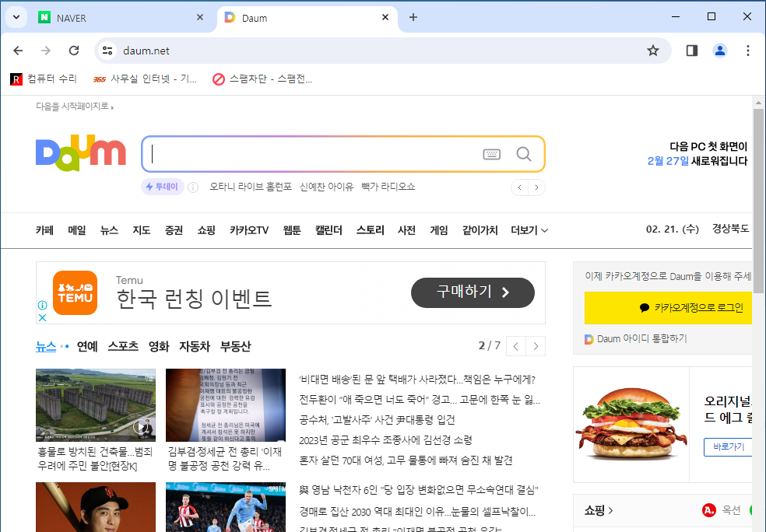Open trending term 오타니 라이브 홈런포
766x532 pixels.
click(x=251, y=187)
